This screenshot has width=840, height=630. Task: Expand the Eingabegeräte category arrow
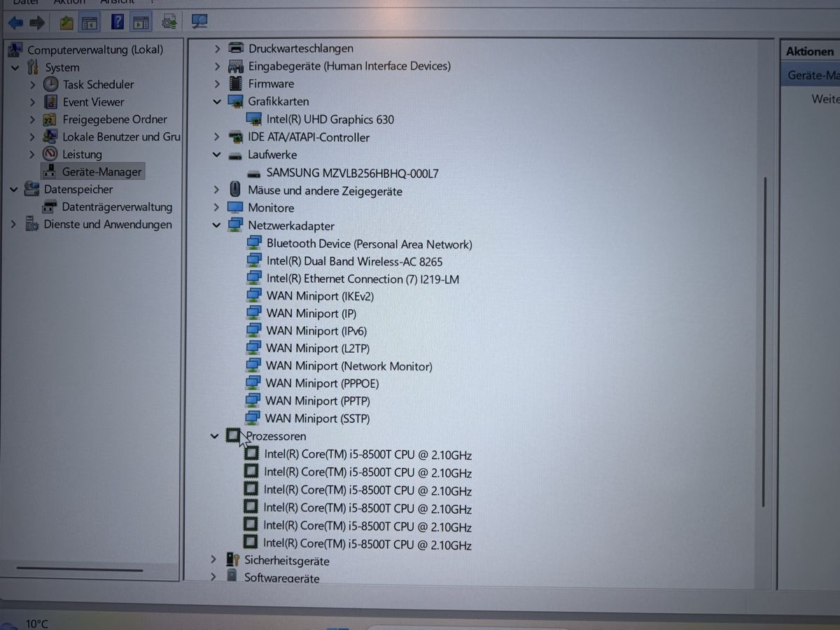(x=217, y=66)
